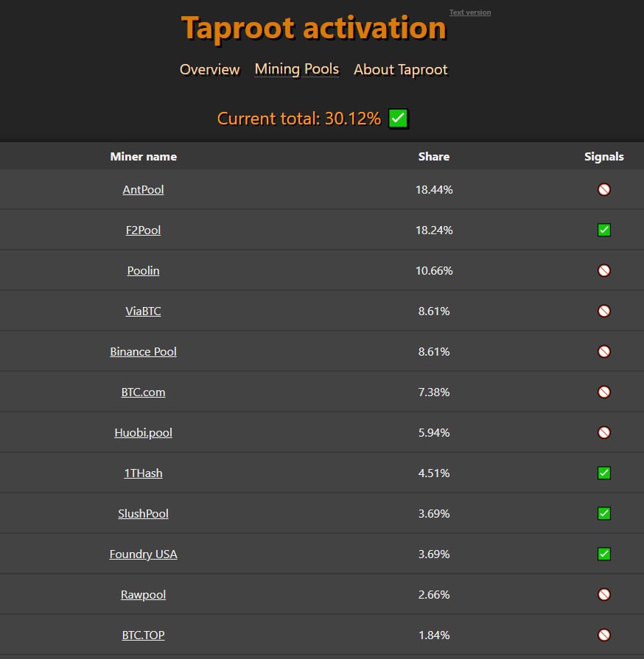Go to the About Taproot tab
The width and height of the screenshot is (644, 659).
point(401,70)
